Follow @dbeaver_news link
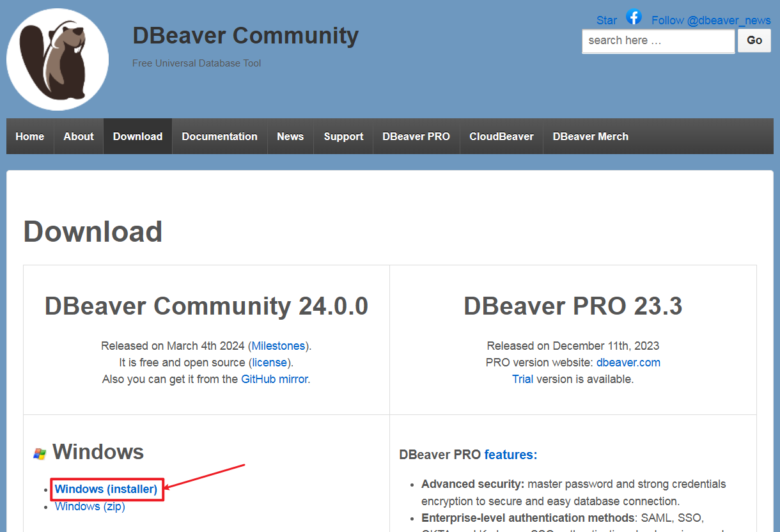The image size is (780, 532). coord(711,20)
